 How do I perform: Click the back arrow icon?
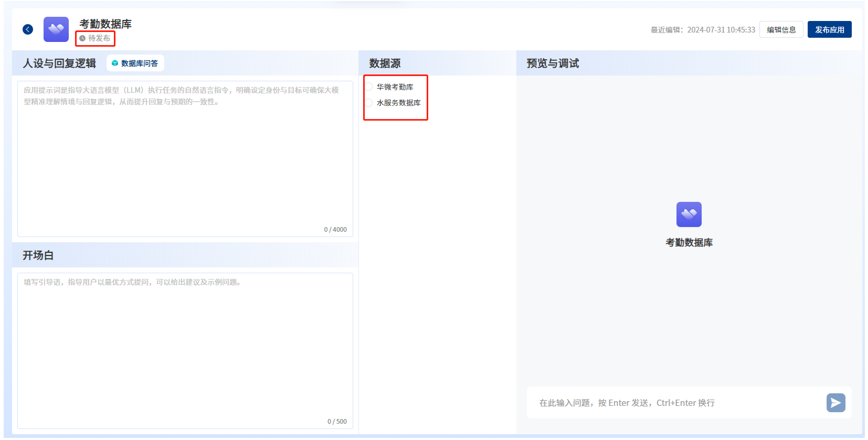click(x=28, y=29)
